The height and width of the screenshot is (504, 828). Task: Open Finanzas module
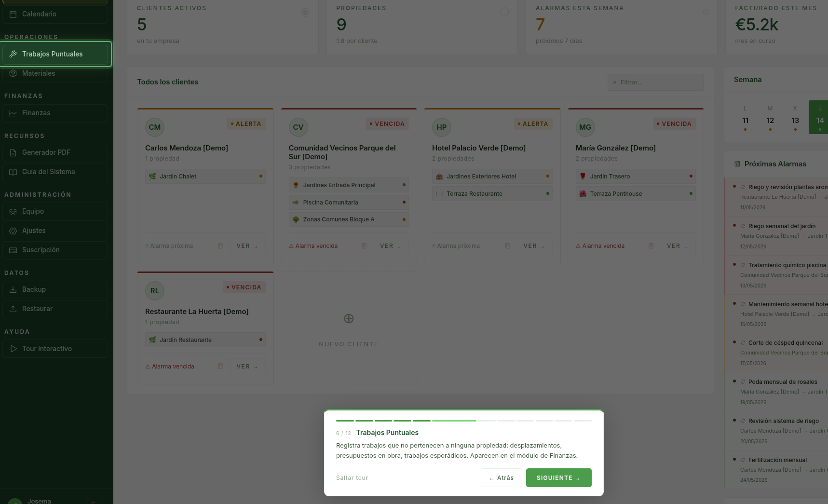pyautogui.click(x=55, y=113)
